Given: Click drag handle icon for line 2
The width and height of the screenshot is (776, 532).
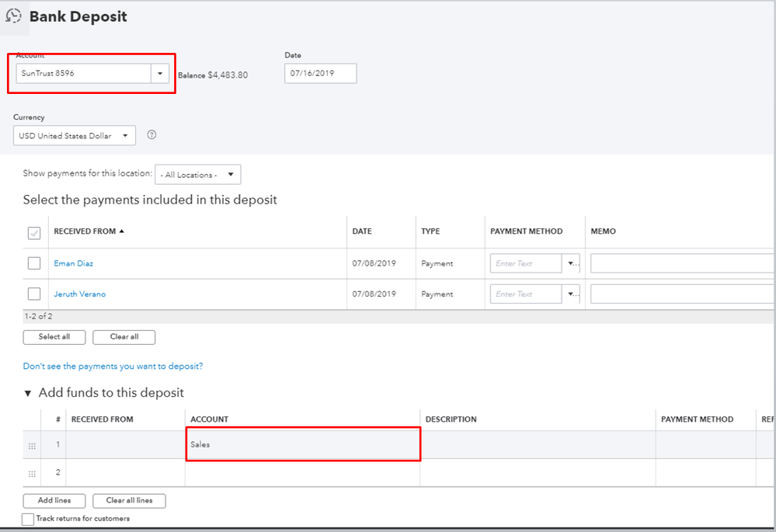Looking at the screenshot, I should point(32,474).
